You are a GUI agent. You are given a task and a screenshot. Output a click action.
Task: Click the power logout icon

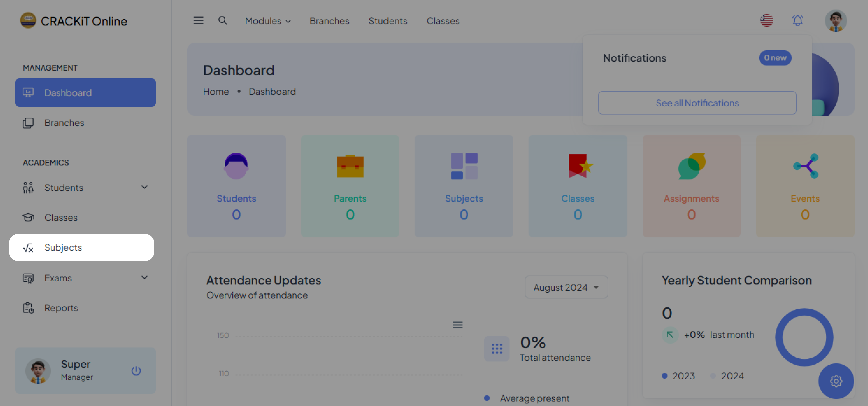coord(136,371)
